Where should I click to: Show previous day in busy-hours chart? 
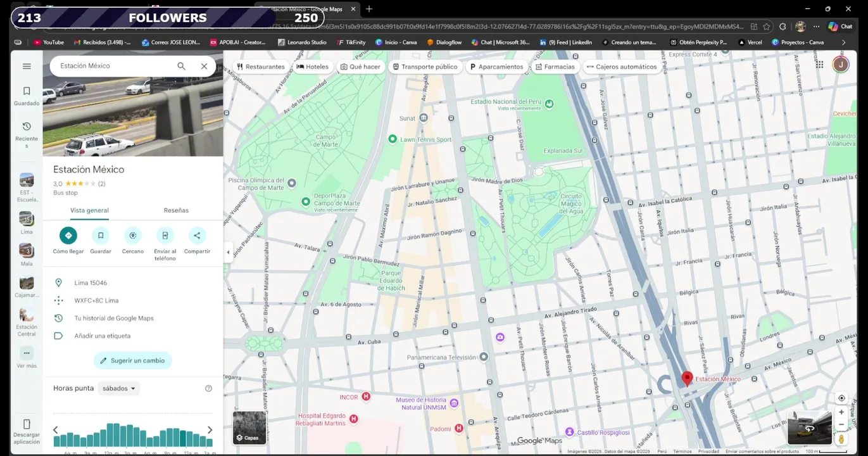click(x=56, y=430)
